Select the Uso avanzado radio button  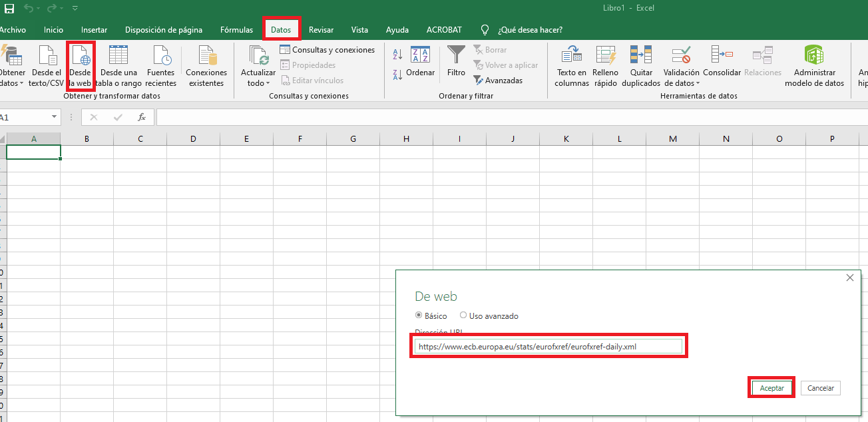(463, 316)
